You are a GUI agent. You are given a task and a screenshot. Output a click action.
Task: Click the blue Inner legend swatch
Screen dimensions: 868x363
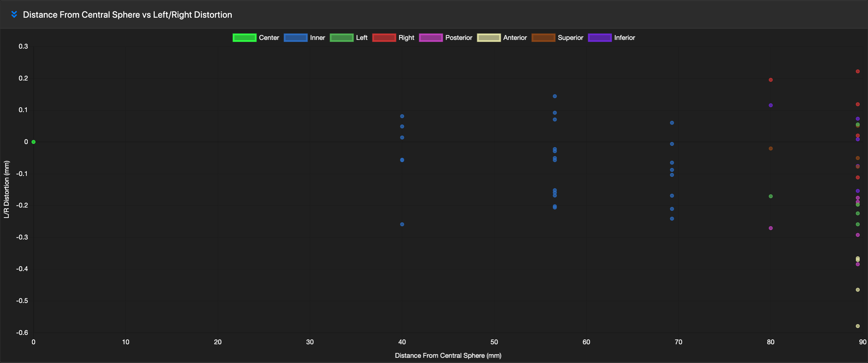[x=295, y=37]
